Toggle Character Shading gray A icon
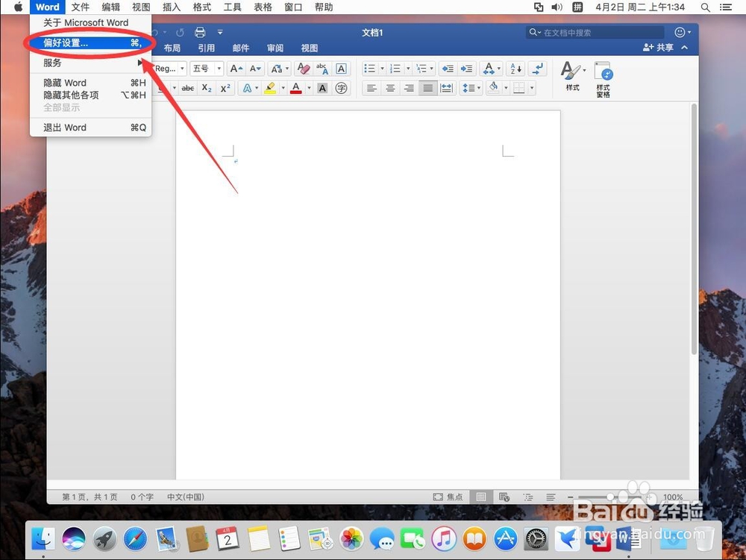 322,88
